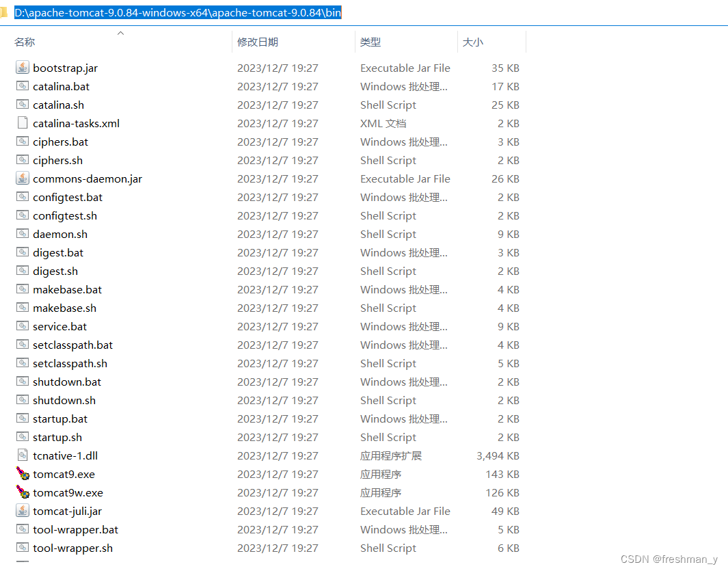
Task: Select the tomcat9.exe file name
Action: point(64,475)
